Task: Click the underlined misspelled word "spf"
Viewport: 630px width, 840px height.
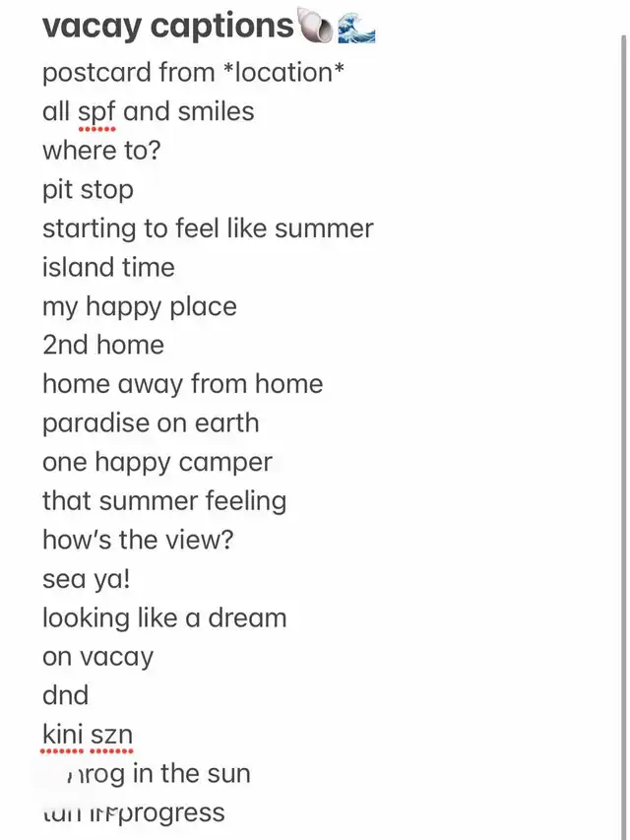Action: pyautogui.click(x=96, y=111)
